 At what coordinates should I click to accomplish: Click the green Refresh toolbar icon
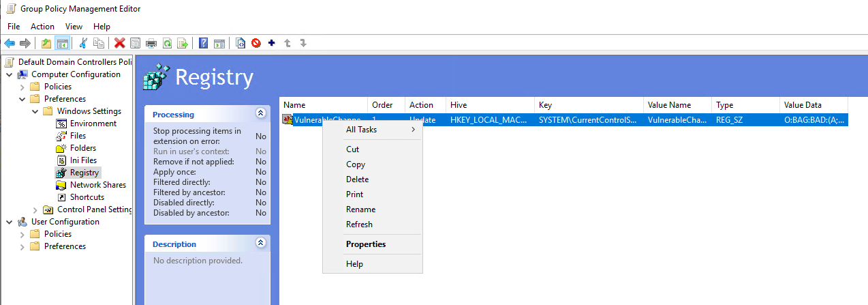pos(167,43)
